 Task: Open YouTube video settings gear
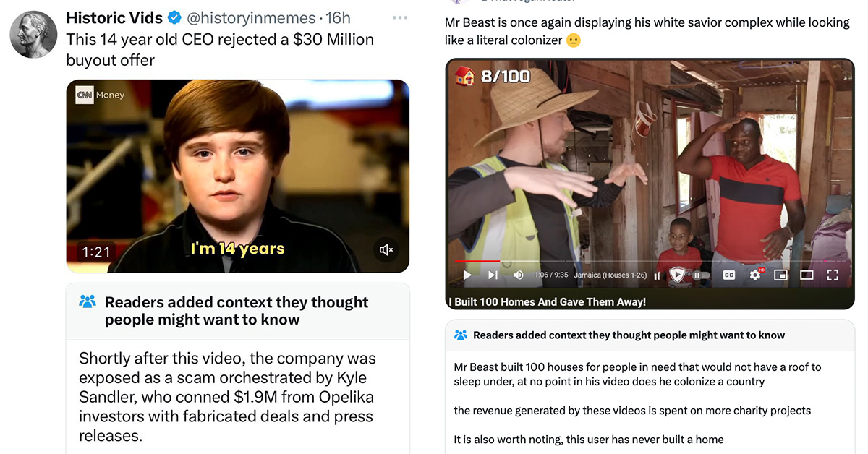tap(755, 275)
